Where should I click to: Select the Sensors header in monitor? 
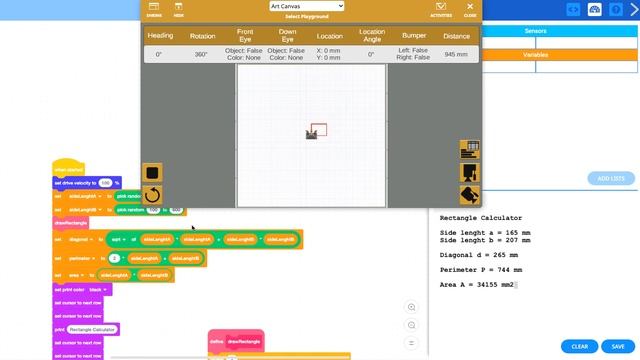point(535,31)
